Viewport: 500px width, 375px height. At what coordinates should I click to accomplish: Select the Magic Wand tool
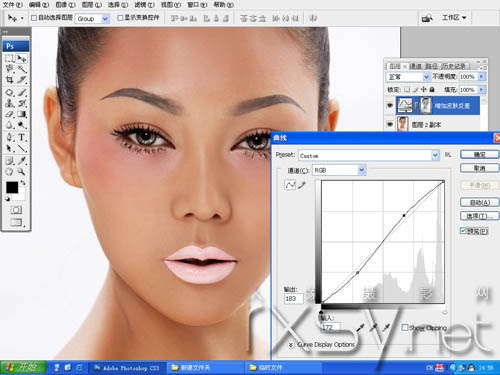point(22,69)
